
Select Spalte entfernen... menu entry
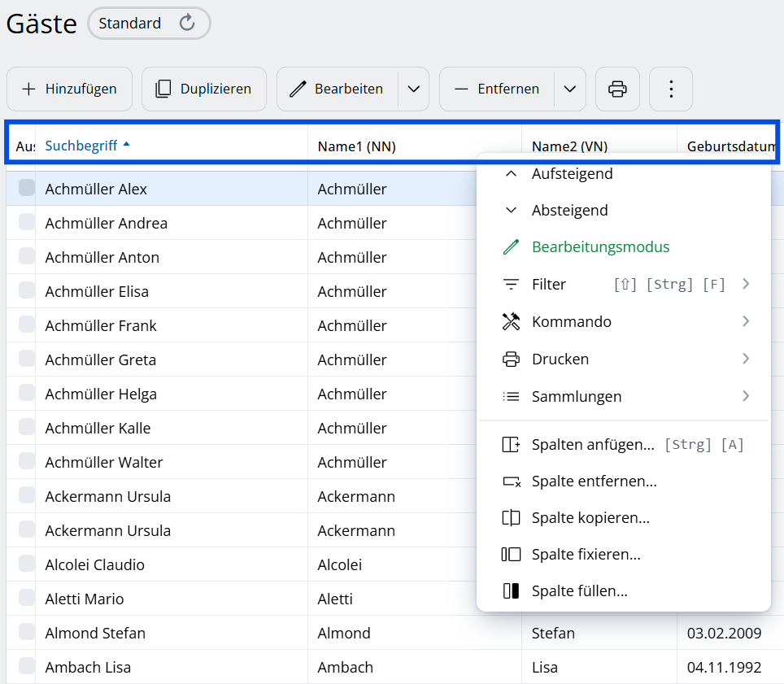[x=624, y=481]
